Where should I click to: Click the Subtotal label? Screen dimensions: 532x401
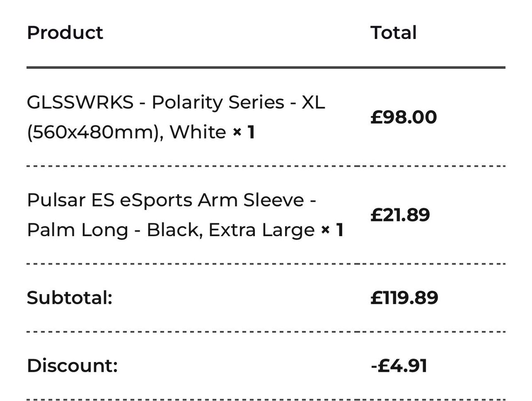pyautogui.click(x=70, y=298)
